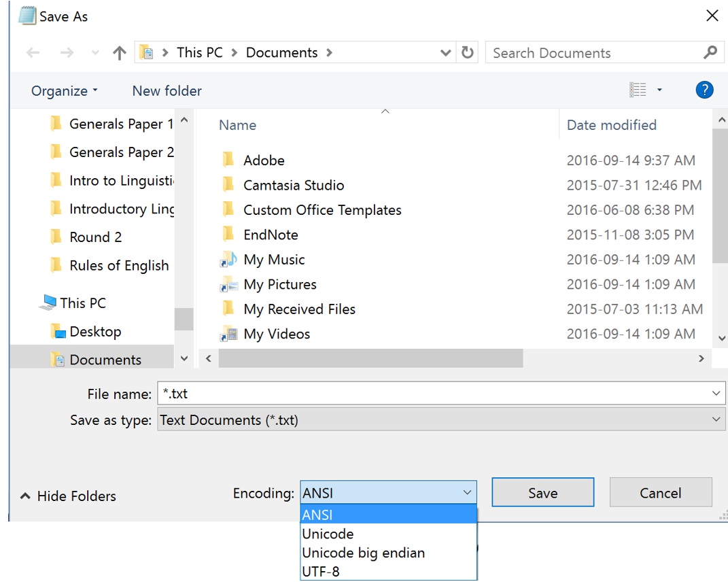
Task: Navigate up one folder level
Action: [119, 52]
